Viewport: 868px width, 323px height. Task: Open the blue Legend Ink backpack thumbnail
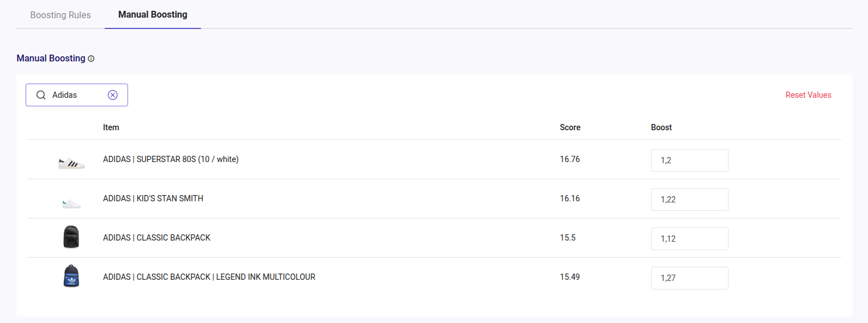click(x=71, y=276)
